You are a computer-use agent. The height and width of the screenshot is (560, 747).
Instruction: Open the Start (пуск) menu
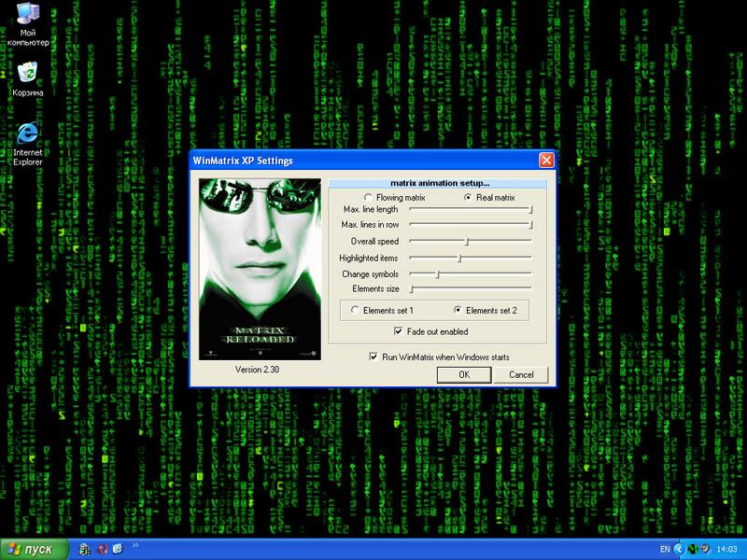pos(35,549)
